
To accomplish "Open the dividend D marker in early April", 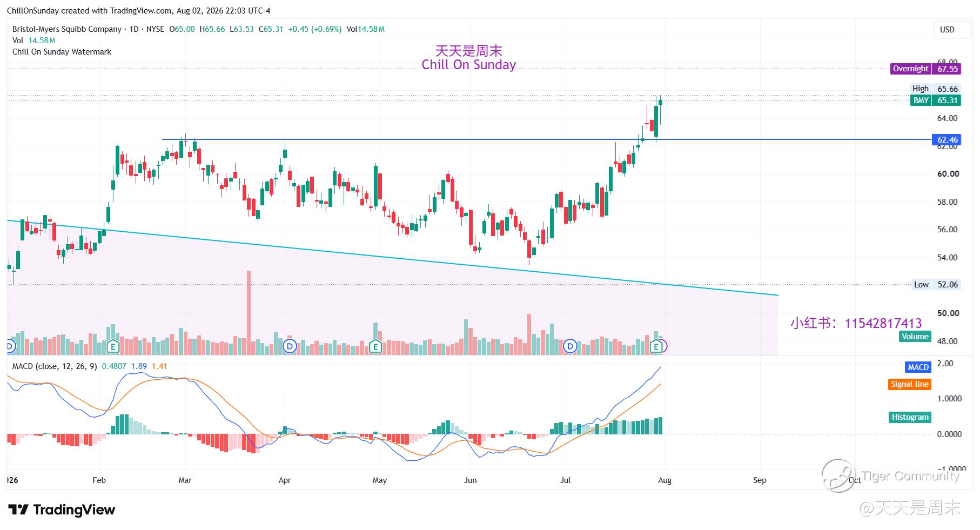I will click(x=290, y=346).
